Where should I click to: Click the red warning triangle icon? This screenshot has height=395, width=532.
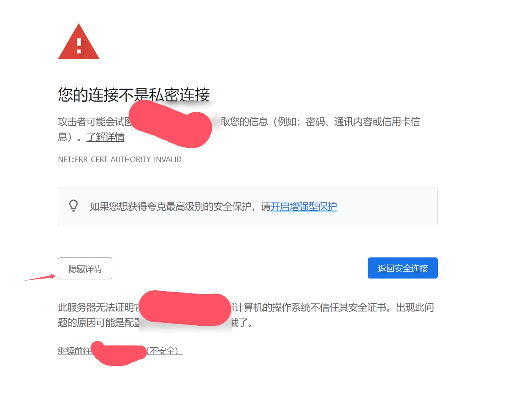click(79, 41)
